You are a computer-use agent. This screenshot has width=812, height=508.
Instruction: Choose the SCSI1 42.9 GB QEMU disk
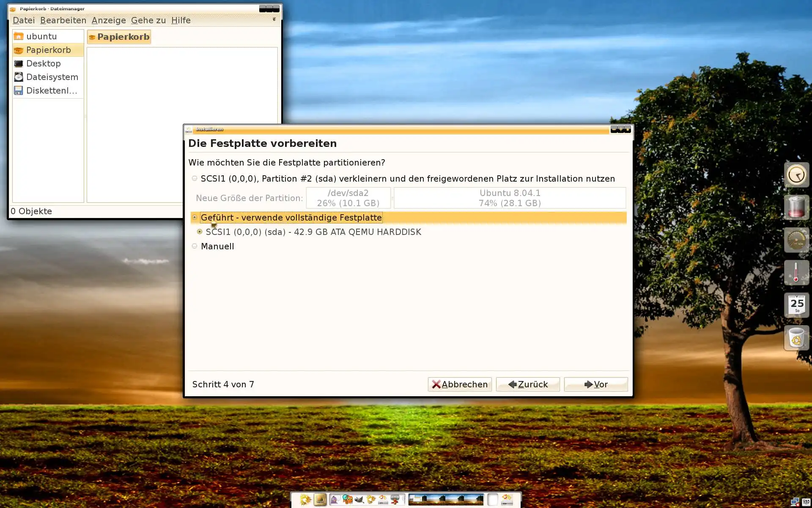point(200,232)
